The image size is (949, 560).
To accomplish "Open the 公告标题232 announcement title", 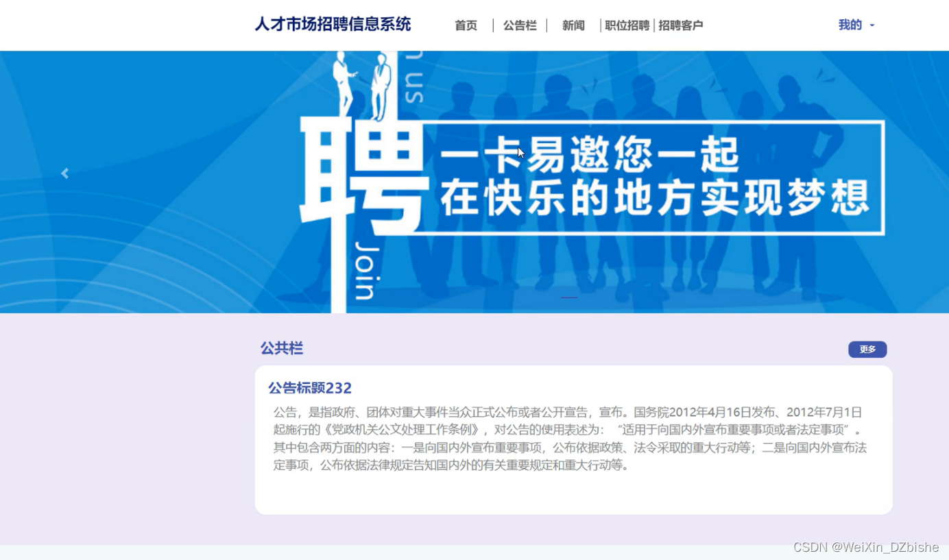I will [310, 388].
